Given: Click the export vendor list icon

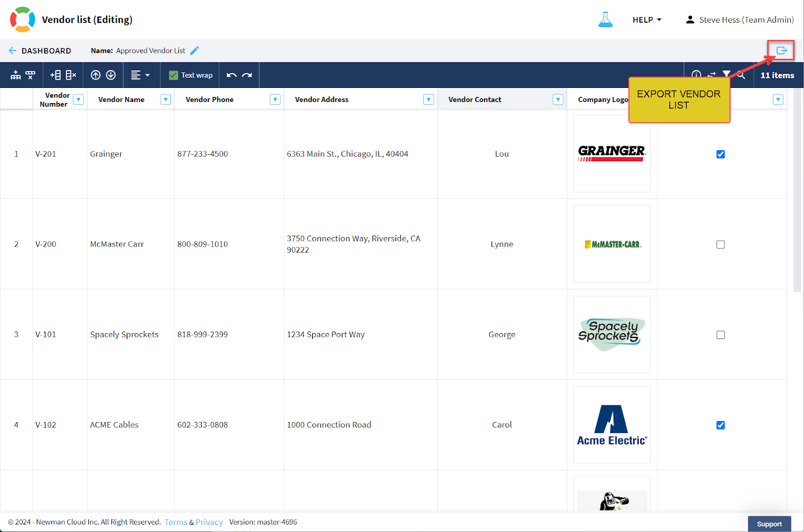Looking at the screenshot, I should [x=781, y=50].
